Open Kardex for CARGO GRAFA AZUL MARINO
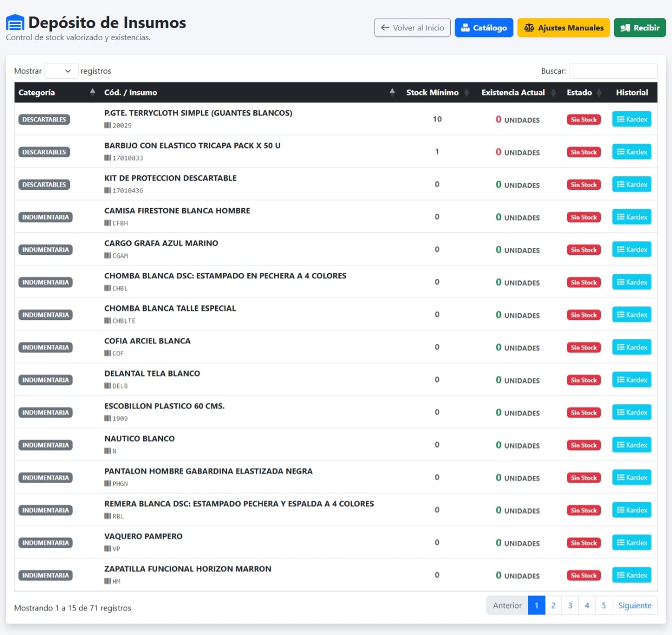Image resolution: width=672 pixels, height=635 pixels. pyautogui.click(x=632, y=249)
